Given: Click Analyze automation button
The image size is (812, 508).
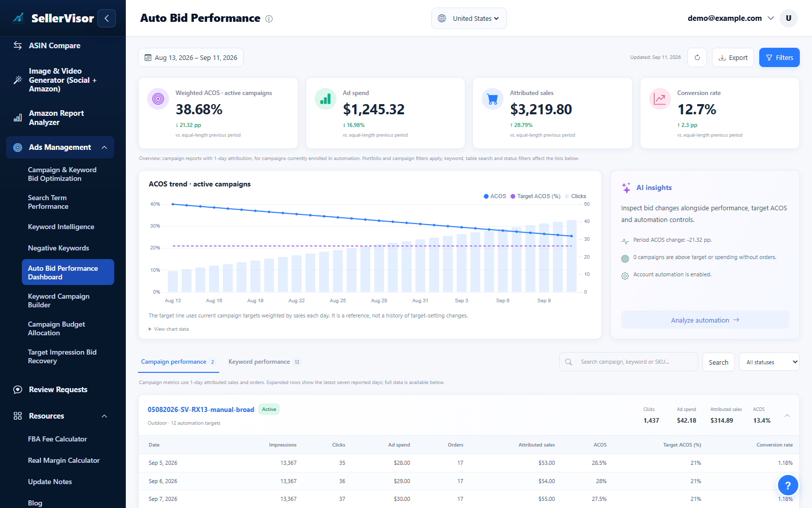Looking at the screenshot, I should pos(705,320).
